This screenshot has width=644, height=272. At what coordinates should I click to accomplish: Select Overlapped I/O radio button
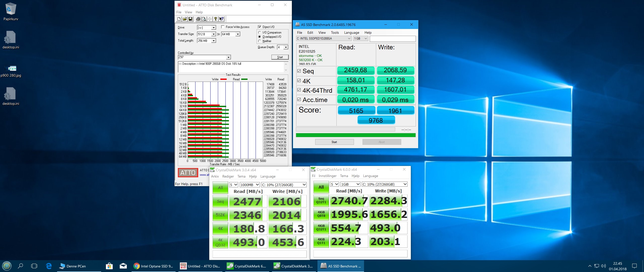[x=260, y=37]
